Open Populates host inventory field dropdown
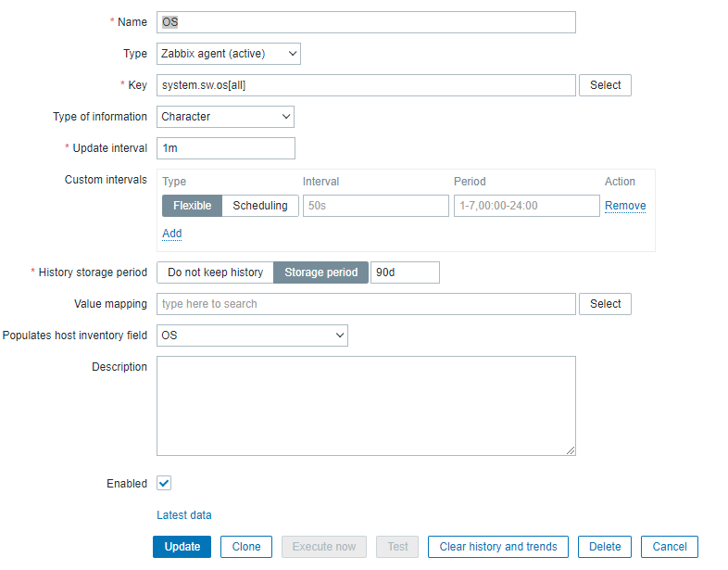The width and height of the screenshot is (728, 570). 252,336
